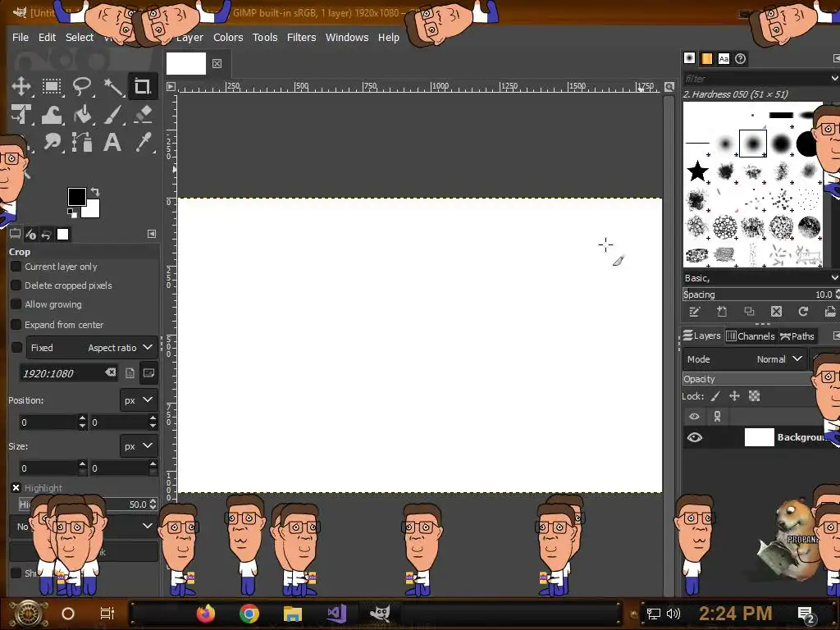Duplicate the selected brush

[x=749, y=312]
